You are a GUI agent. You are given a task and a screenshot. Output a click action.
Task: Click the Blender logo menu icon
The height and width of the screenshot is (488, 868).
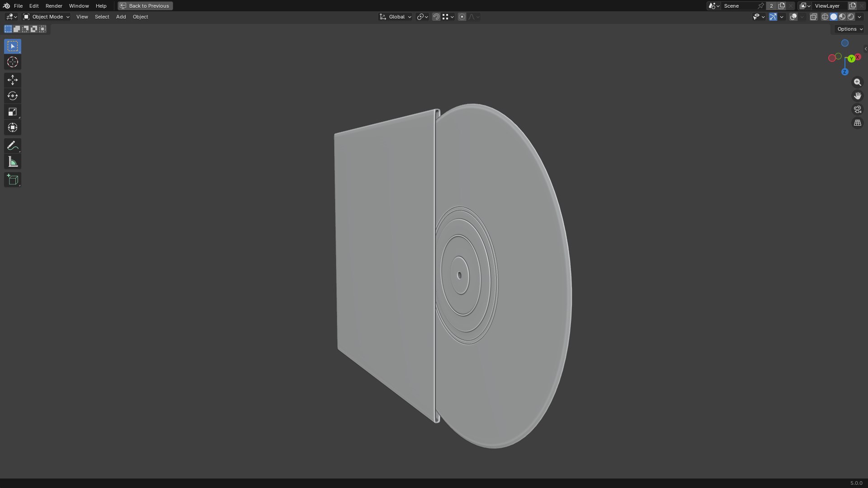(6, 6)
